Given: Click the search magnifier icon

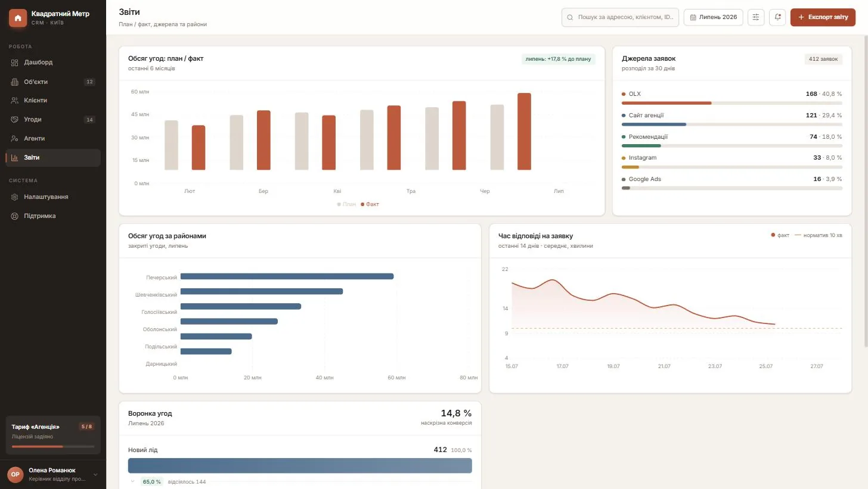Looking at the screenshot, I should [571, 17].
